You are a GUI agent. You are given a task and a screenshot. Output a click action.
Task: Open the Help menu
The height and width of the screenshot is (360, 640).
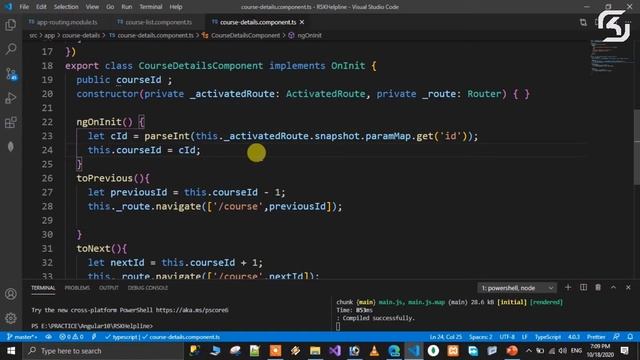click(x=176, y=7)
